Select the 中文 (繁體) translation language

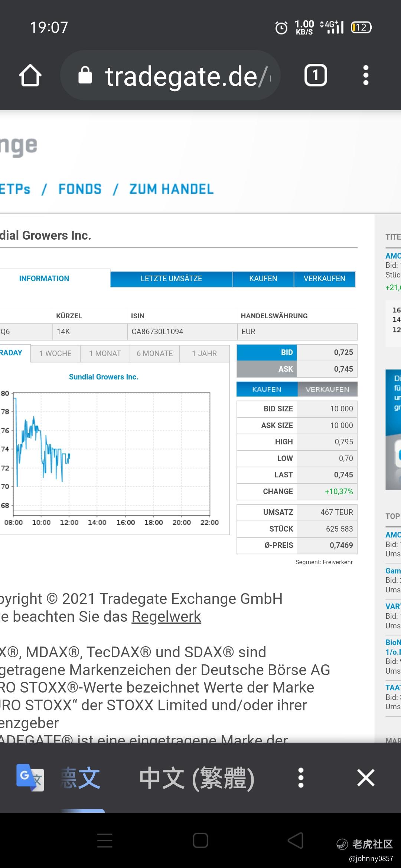coord(197,778)
